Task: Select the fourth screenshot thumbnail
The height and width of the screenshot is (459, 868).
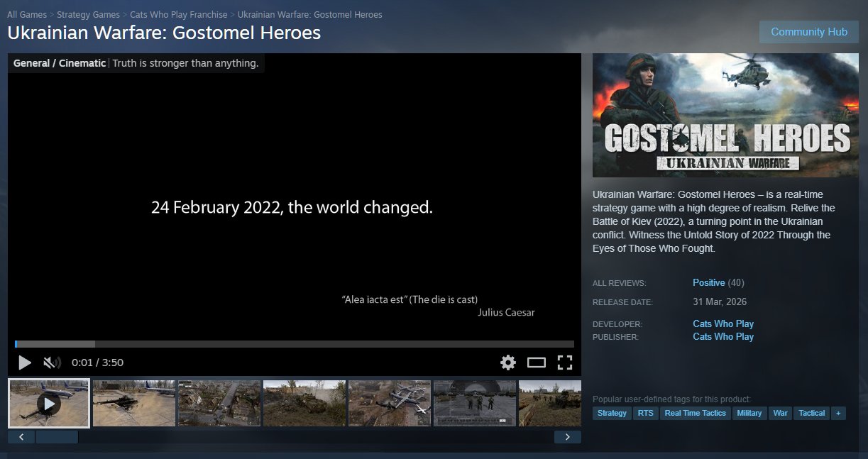Action: (x=304, y=404)
